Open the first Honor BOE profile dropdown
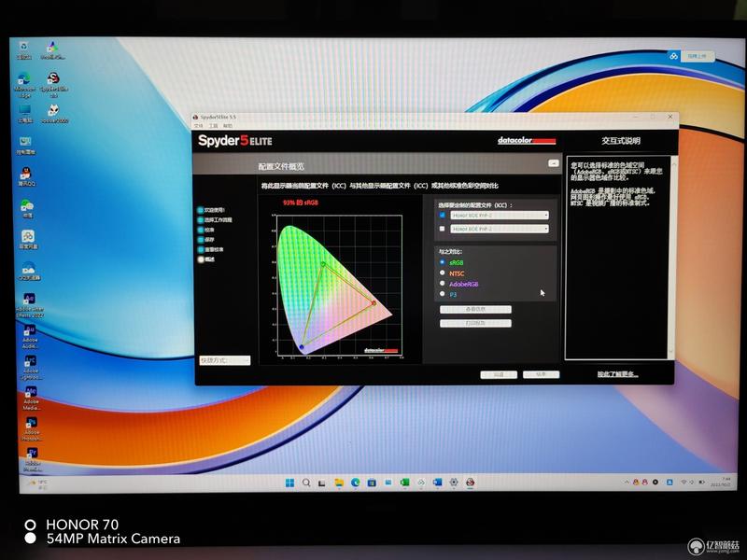Image resolution: width=747 pixels, height=560 pixels. tap(500, 216)
